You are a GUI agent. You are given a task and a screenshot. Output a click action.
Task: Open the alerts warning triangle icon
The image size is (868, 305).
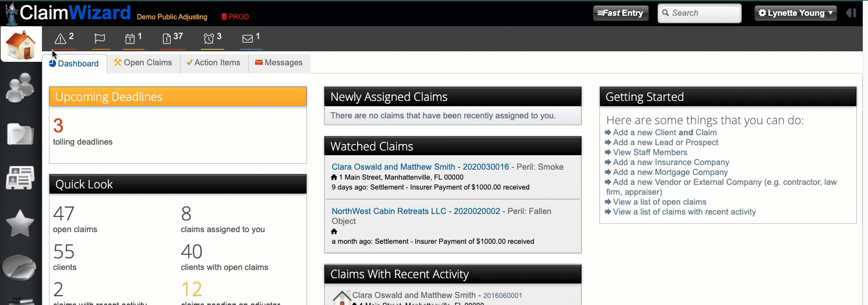[61, 39]
